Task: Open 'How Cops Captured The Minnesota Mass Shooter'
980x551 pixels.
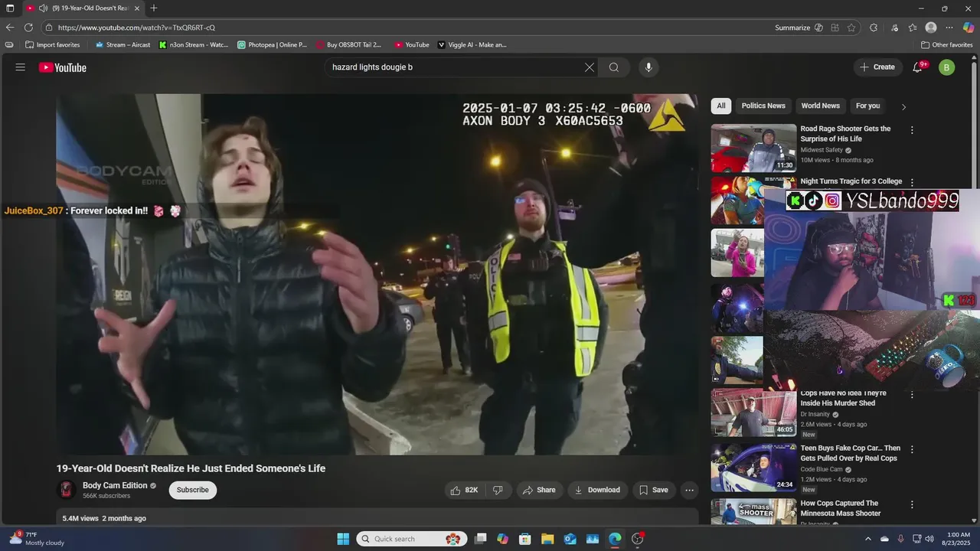Action: click(x=841, y=508)
